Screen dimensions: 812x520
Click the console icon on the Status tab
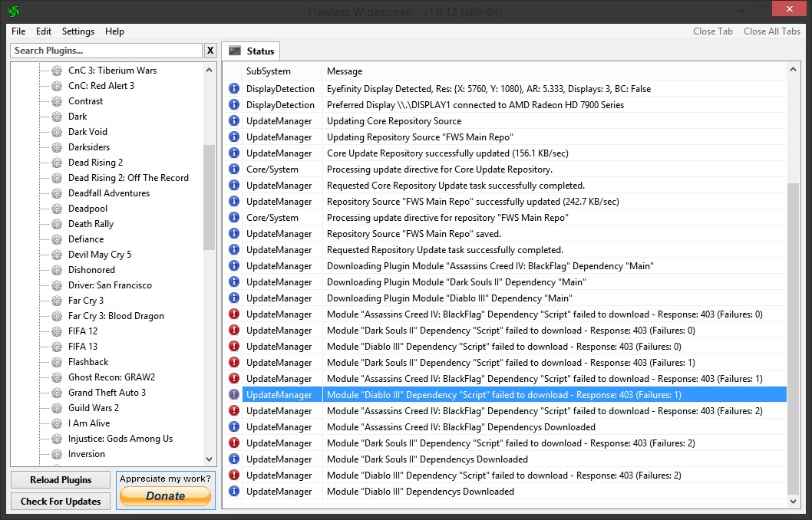pos(235,51)
